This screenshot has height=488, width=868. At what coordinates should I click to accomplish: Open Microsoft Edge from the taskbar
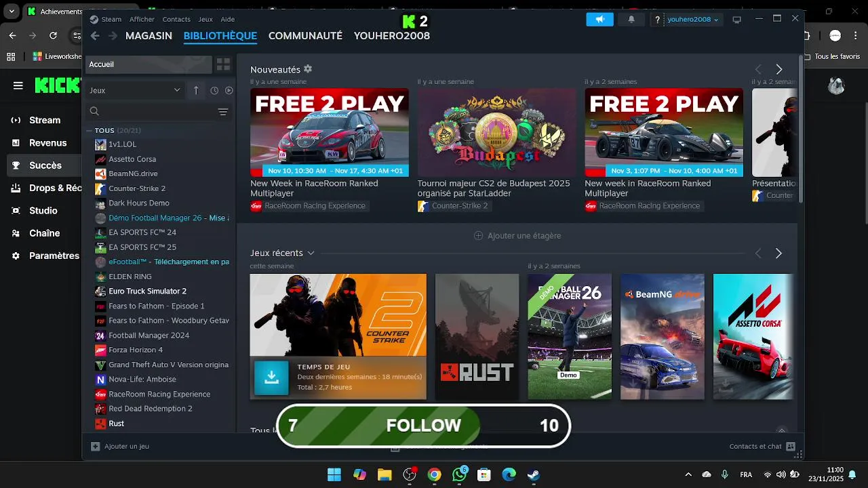[x=509, y=474]
